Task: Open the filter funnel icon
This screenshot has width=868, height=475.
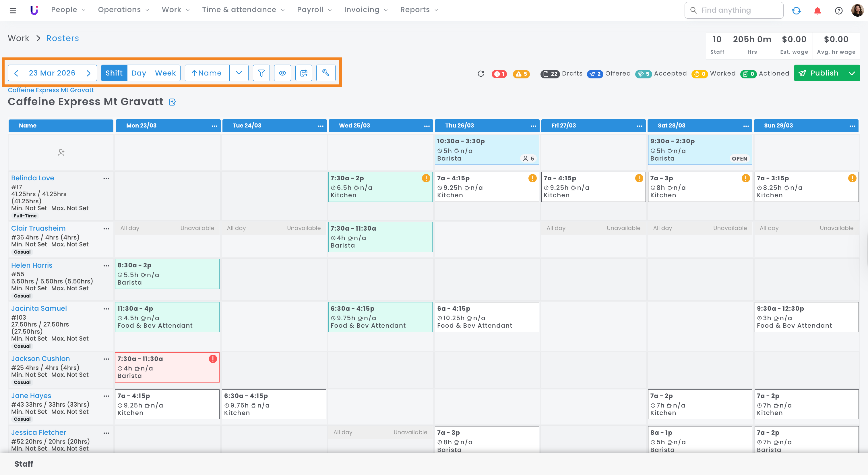Action: [x=261, y=73]
